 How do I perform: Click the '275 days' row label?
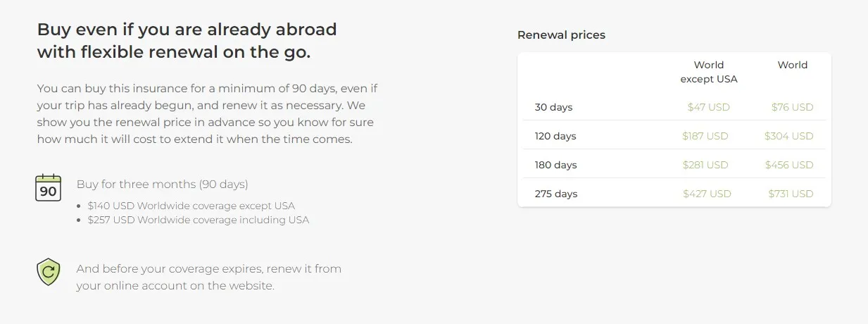pos(555,194)
